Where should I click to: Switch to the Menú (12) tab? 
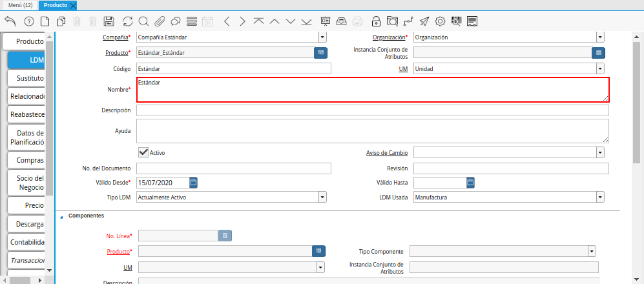[x=20, y=5]
